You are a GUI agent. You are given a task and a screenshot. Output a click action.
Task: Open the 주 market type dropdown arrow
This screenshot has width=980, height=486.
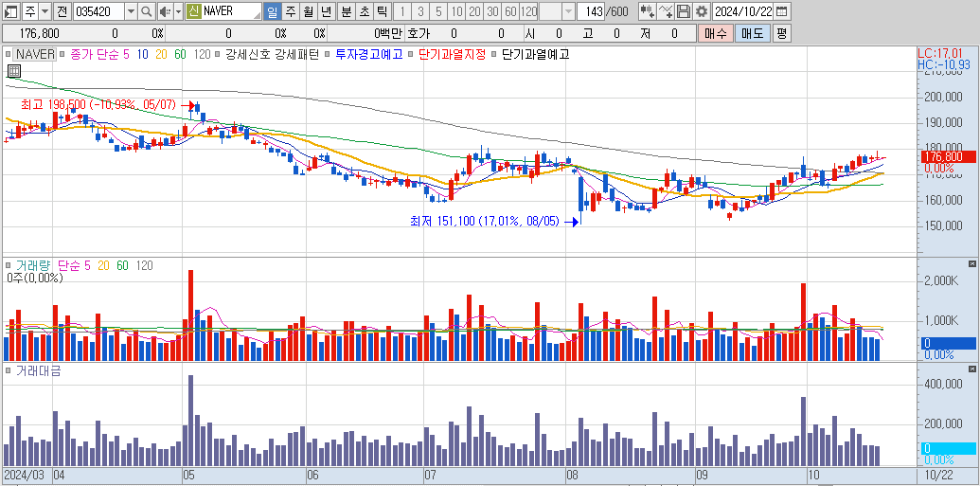45,11
